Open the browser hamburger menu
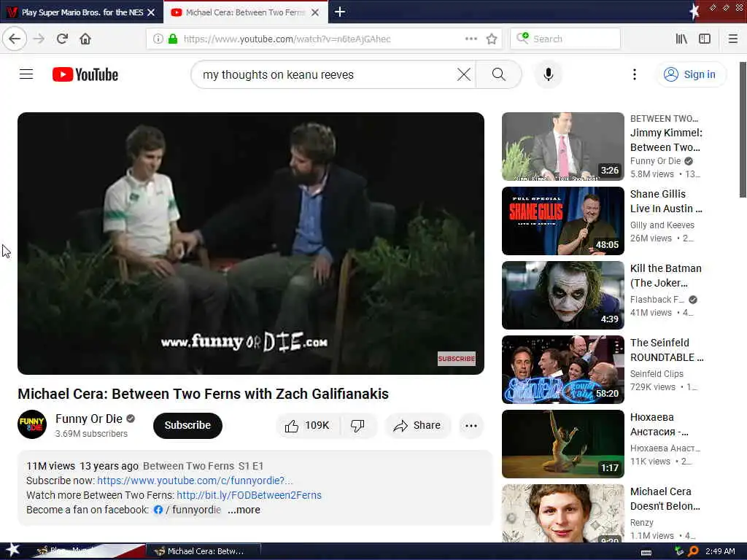Viewport: 747px width, 560px height. 732,39
